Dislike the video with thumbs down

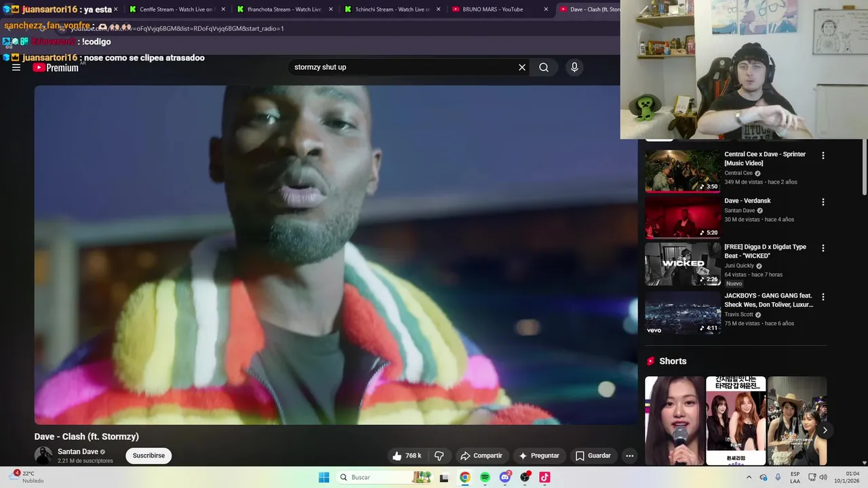pyautogui.click(x=439, y=455)
